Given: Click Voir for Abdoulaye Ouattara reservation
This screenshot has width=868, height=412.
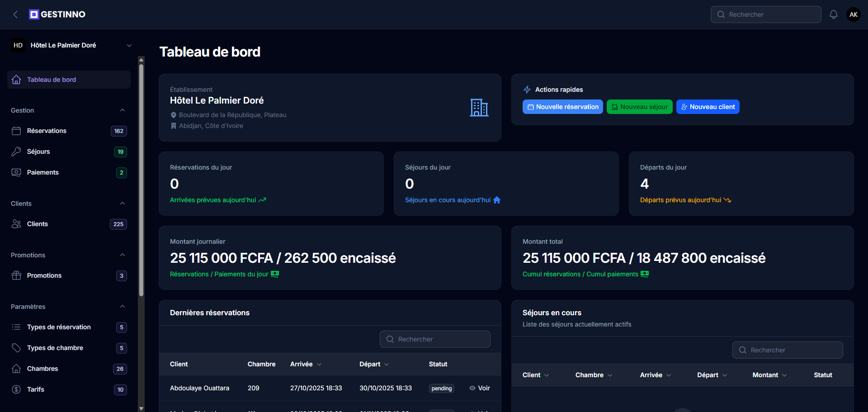Looking at the screenshot, I should click(480, 388).
